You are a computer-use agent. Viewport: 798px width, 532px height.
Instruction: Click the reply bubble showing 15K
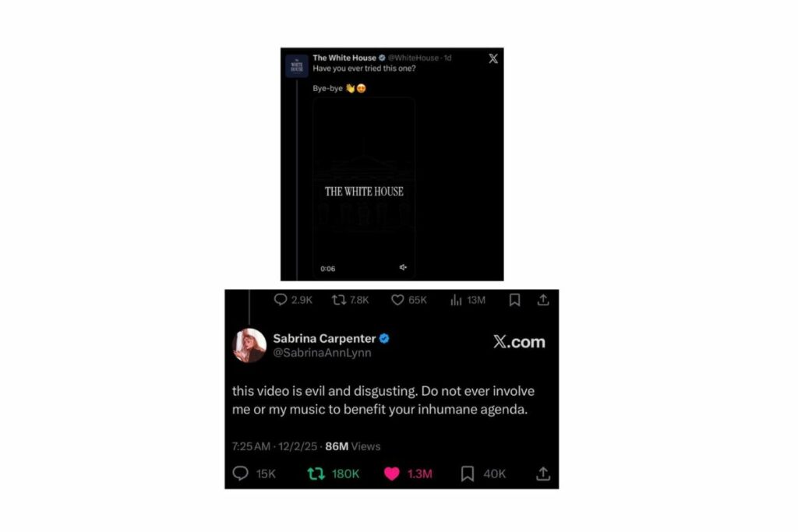[240, 474]
